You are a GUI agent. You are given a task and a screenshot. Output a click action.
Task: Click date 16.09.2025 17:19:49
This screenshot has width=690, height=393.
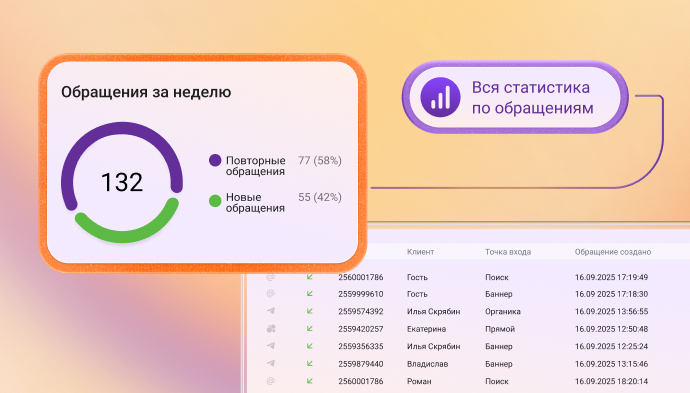[x=611, y=277]
